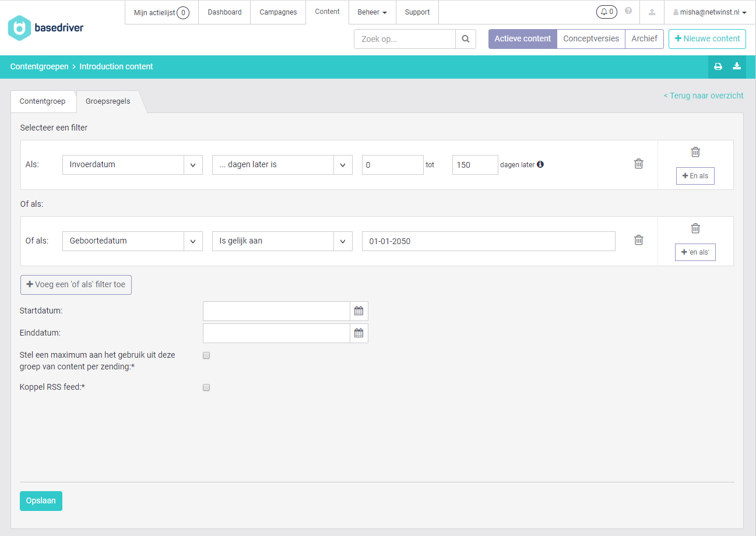
Task: Remove the second filter group via trash above ''en als''
Action: point(695,228)
